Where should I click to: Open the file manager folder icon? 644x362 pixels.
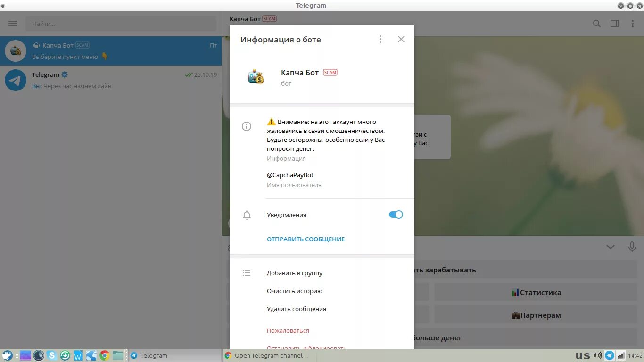118,355
